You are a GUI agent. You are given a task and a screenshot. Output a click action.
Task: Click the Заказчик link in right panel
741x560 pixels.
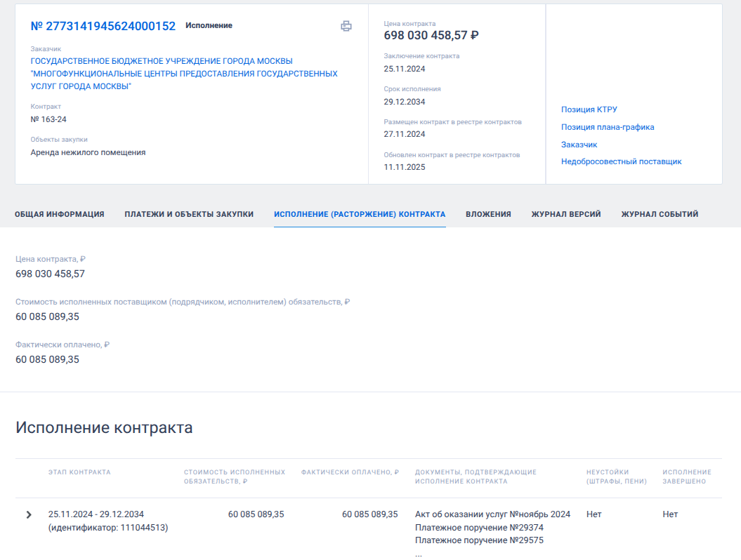point(579,145)
